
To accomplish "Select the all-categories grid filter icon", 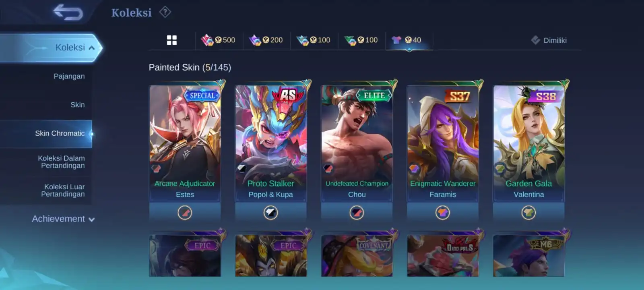I will point(172,40).
